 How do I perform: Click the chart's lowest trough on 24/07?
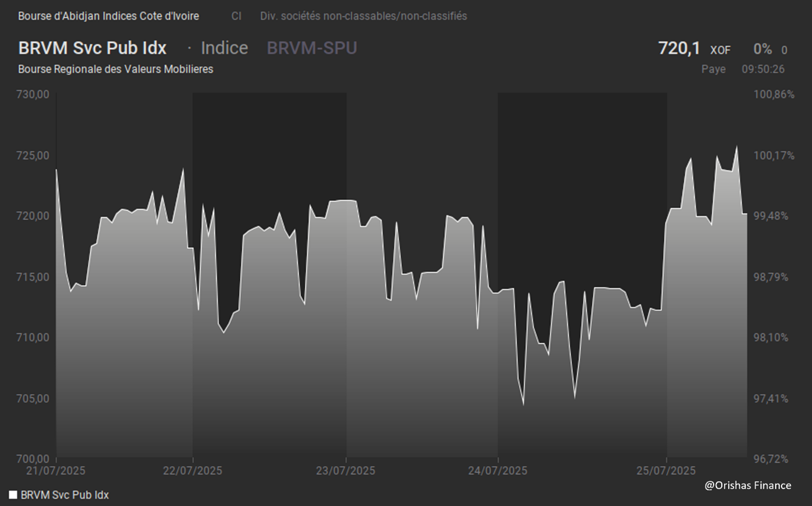523,405
